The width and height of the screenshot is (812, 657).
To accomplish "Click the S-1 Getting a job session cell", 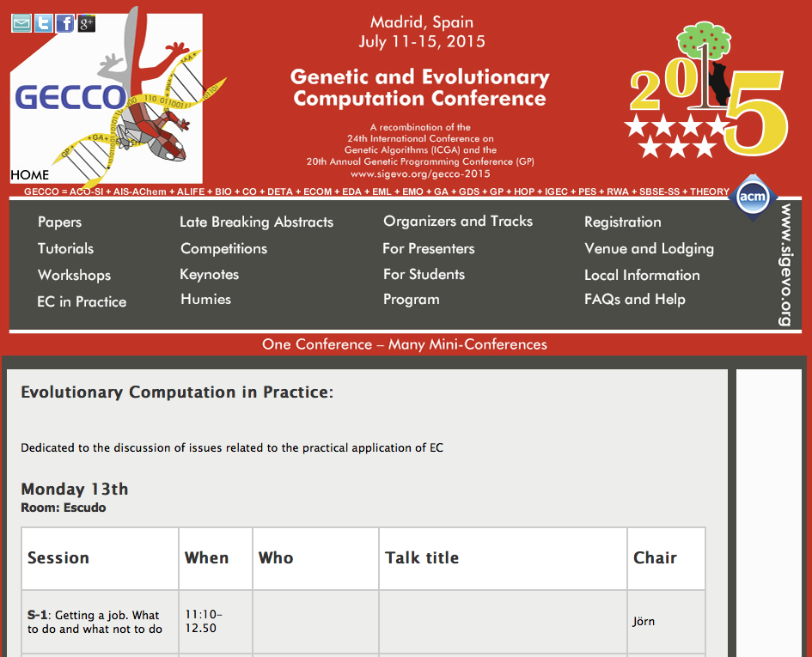I will [100, 622].
